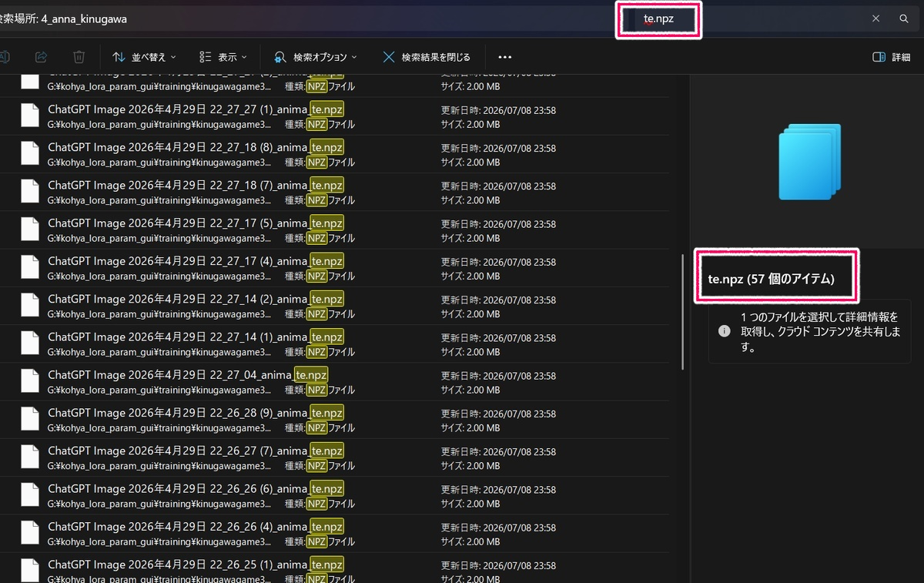Viewport: 924px width, 583px height.
Task: Click 検索結果を閉じる button
Action: pyautogui.click(x=427, y=57)
